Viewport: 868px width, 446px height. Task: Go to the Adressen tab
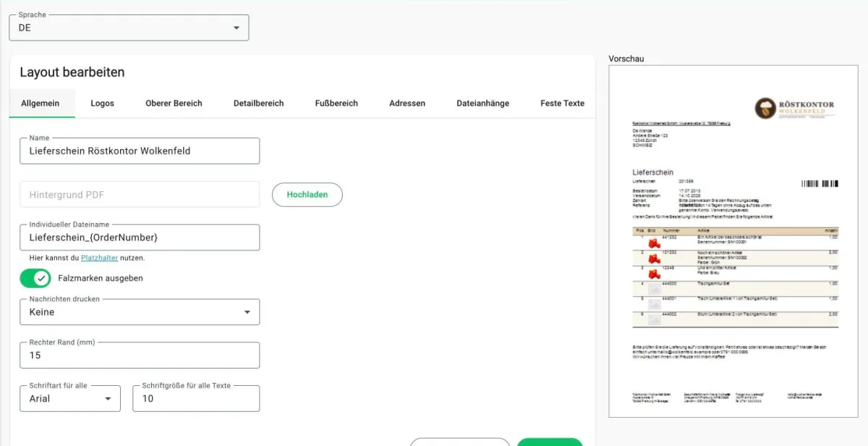coord(407,103)
